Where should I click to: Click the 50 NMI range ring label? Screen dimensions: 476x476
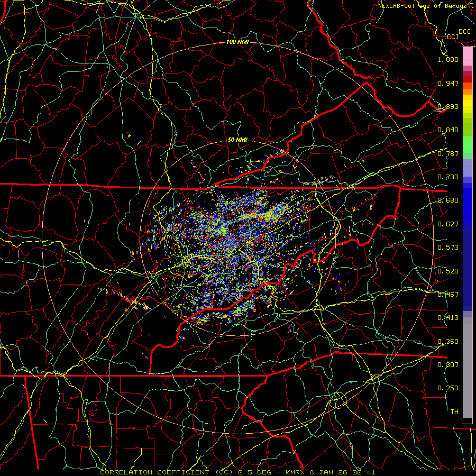coord(237,140)
